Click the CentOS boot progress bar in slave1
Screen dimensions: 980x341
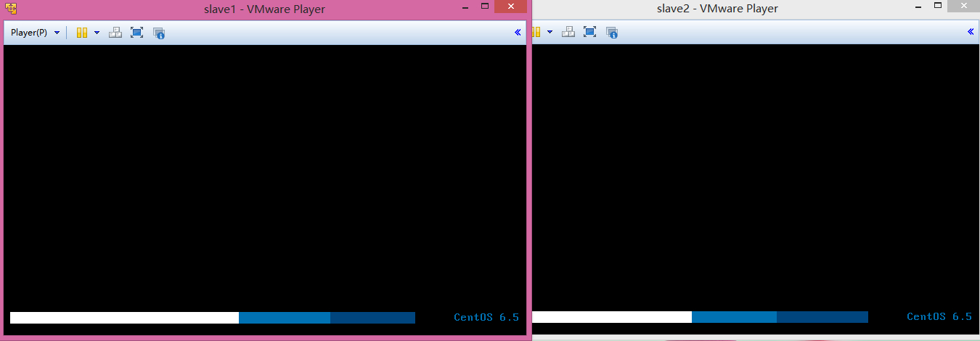(x=212, y=318)
